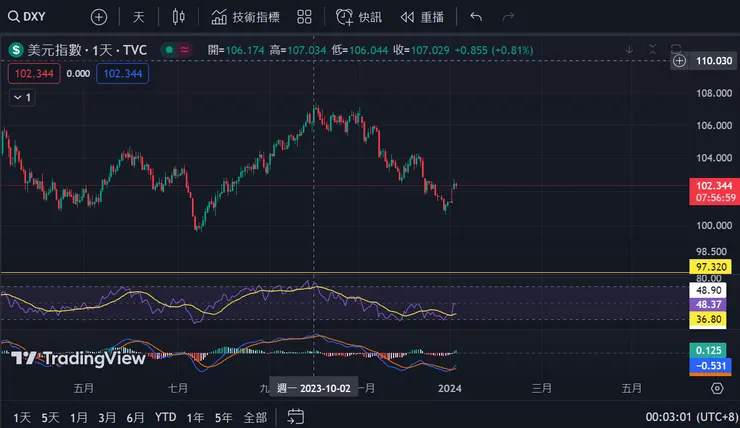Click the blue -0.531 MACD label
This screenshot has width=740, height=428.
(x=711, y=366)
